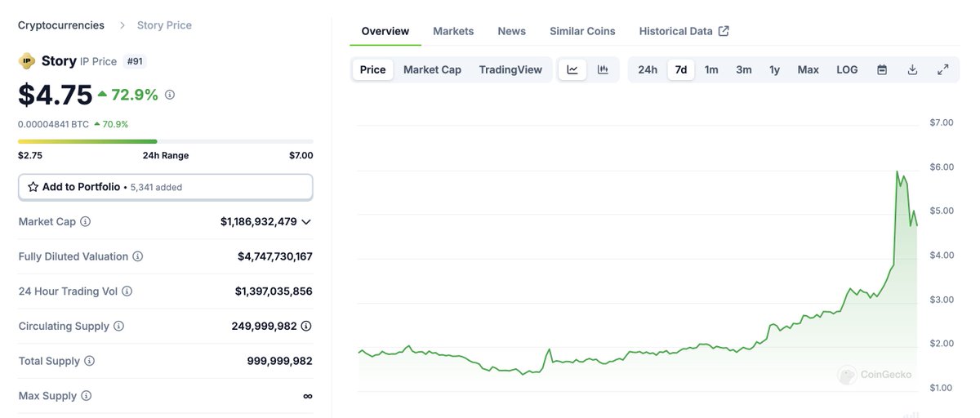Viewport: 980px width, 418px height.
Task: Set chart range to 3m
Action: click(744, 69)
